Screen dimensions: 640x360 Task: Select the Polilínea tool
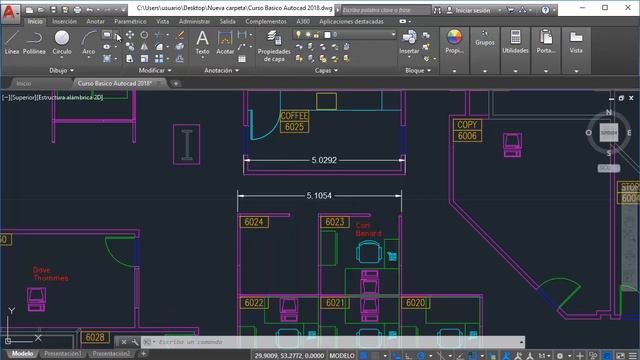point(34,42)
